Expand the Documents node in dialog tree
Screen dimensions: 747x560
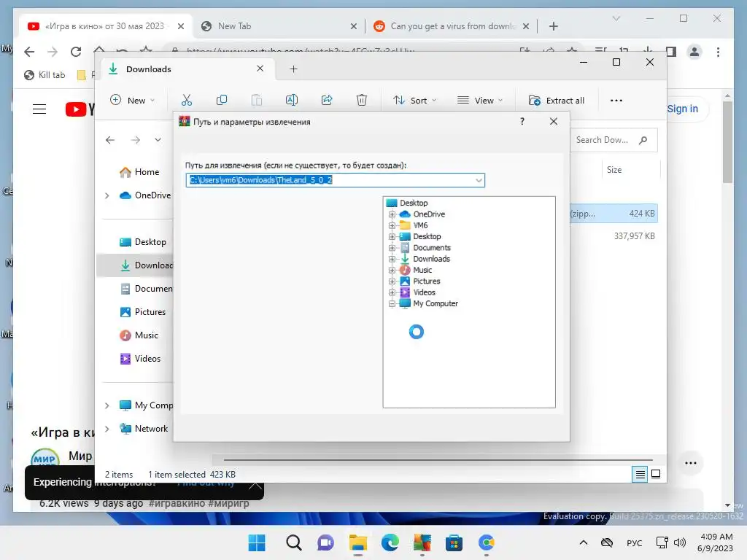392,248
